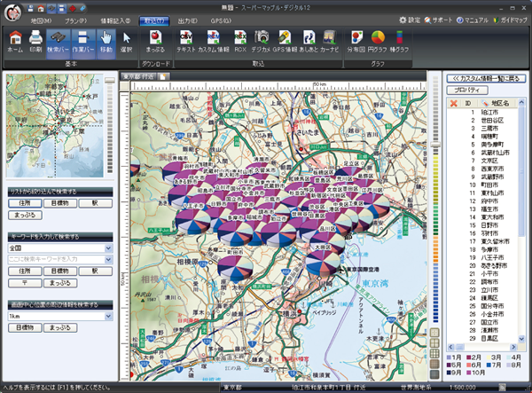Click the 円グラフ pie chart icon

pos(378,41)
